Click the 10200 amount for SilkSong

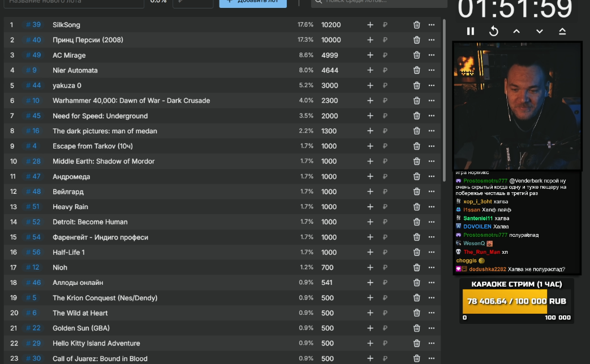coord(331,25)
